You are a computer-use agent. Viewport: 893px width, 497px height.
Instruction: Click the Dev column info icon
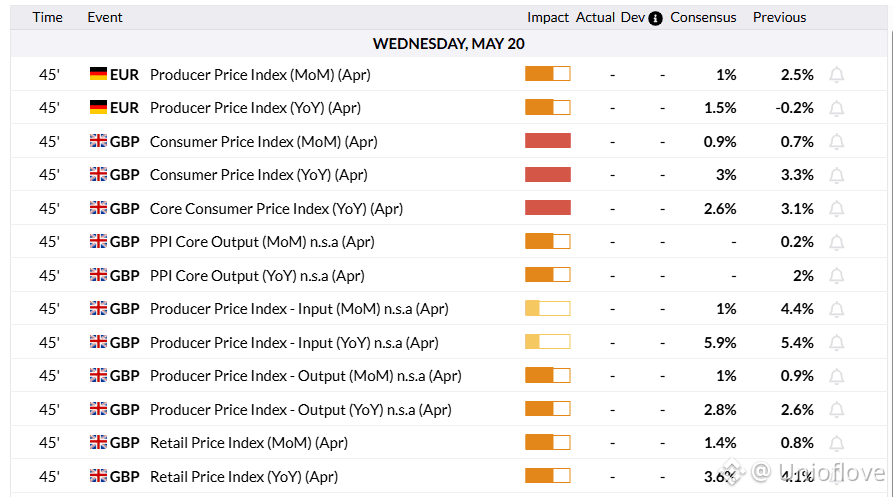coord(656,18)
